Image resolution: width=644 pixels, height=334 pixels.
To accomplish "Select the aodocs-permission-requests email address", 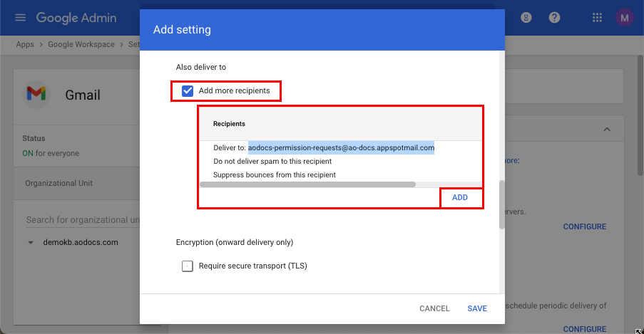I will tap(341, 147).
